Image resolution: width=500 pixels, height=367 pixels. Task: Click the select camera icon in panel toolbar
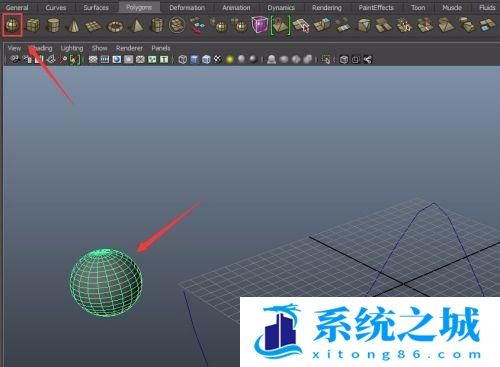click(14, 59)
